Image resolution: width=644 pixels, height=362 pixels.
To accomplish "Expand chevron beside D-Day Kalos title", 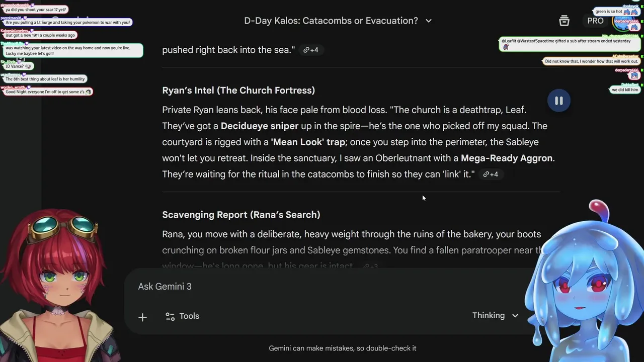I will coord(429,21).
